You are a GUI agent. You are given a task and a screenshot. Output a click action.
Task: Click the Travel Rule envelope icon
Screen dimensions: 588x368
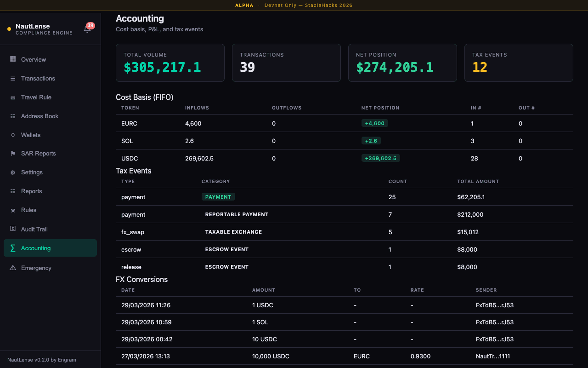pyautogui.click(x=13, y=98)
